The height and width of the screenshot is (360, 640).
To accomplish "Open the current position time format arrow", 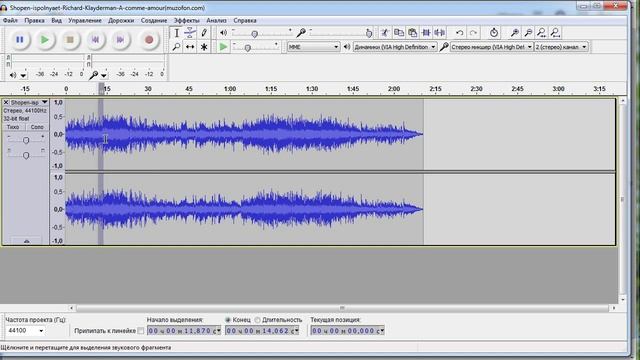I will pos(382,331).
